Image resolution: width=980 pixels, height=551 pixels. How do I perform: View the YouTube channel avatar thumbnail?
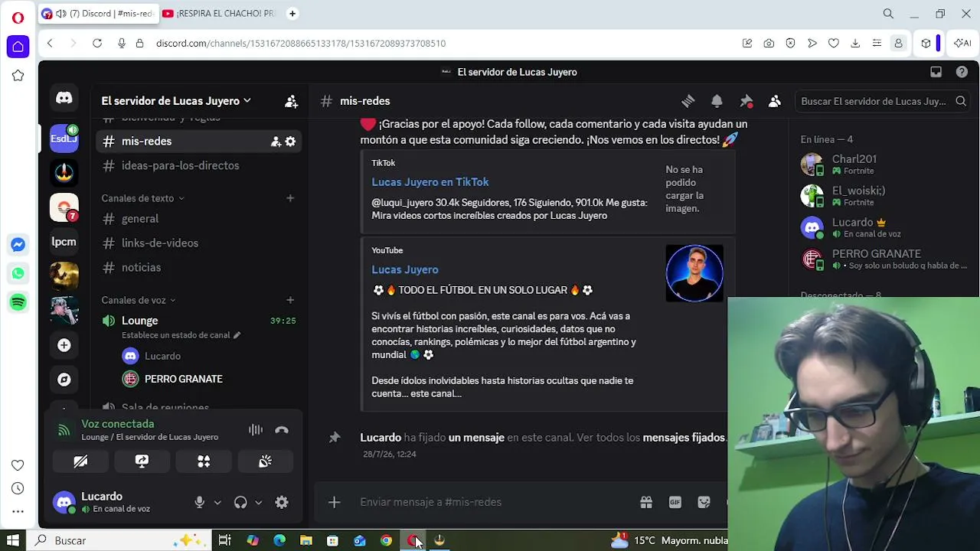pyautogui.click(x=694, y=273)
